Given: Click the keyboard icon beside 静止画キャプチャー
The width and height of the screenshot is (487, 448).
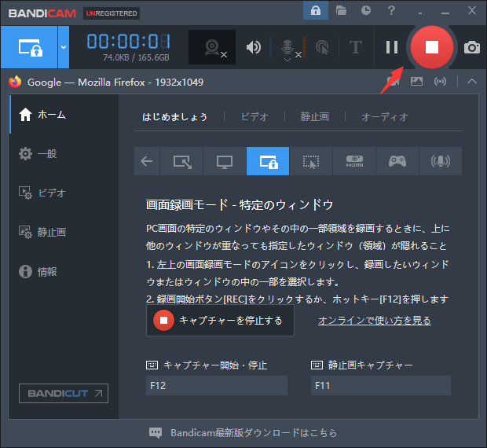Looking at the screenshot, I should [x=317, y=365].
